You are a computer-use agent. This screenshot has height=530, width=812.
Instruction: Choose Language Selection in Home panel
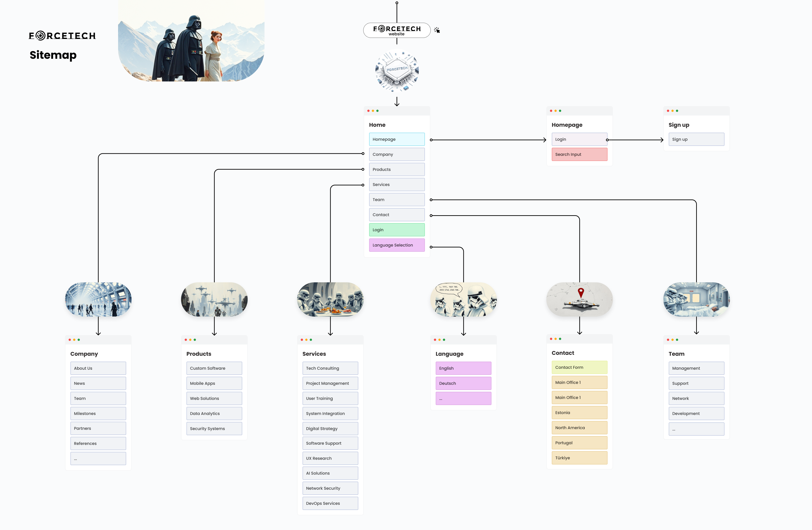point(397,245)
